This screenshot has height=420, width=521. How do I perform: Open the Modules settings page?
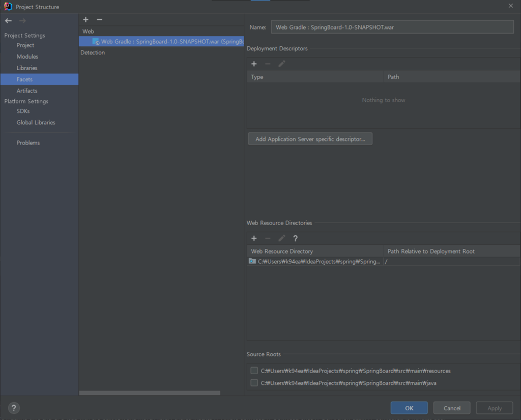click(27, 57)
